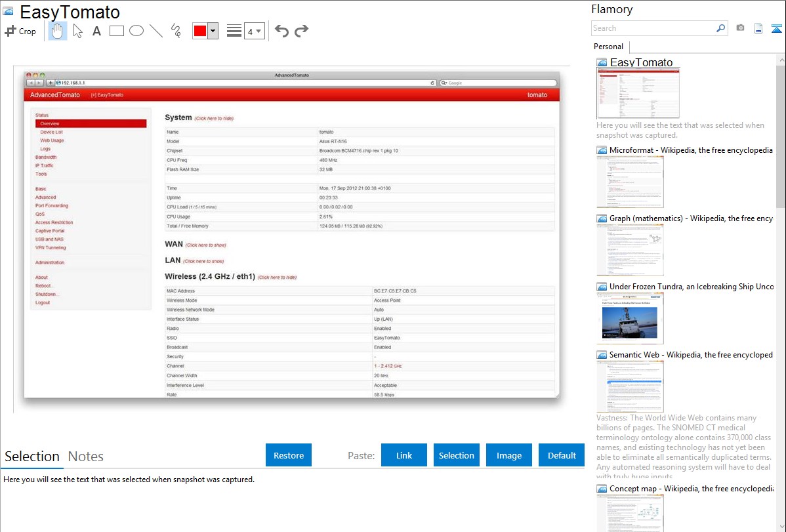The width and height of the screenshot is (786, 532).
Task: Select the freehand draw tool
Action: tap(176, 31)
